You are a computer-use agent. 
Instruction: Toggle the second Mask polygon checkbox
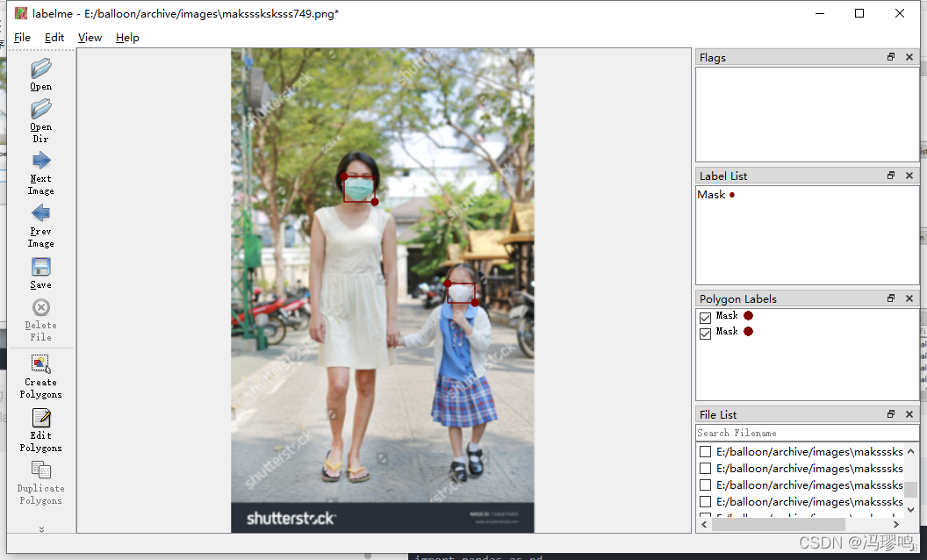coord(705,334)
